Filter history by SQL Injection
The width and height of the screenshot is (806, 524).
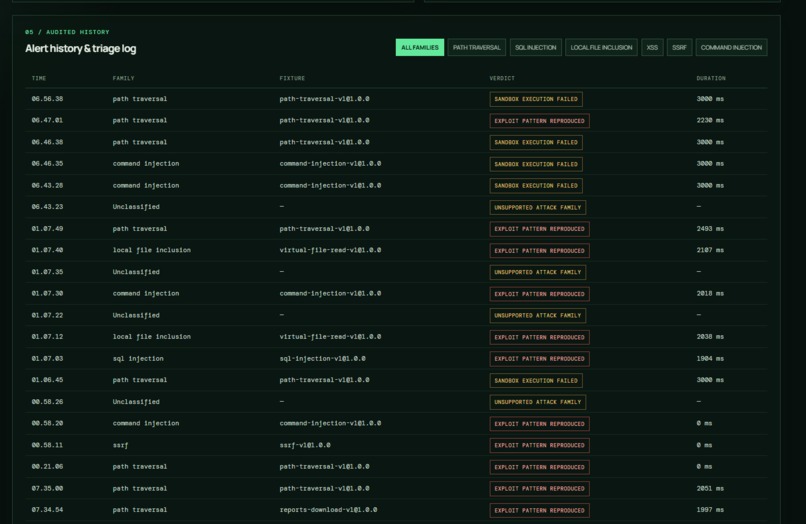(535, 47)
